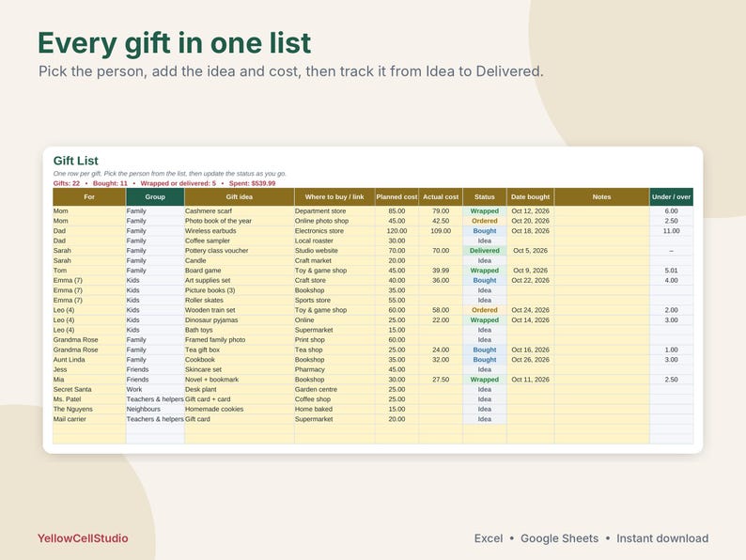Click the '109.00' actual cost cell
The width and height of the screenshot is (746, 560).
(441, 231)
